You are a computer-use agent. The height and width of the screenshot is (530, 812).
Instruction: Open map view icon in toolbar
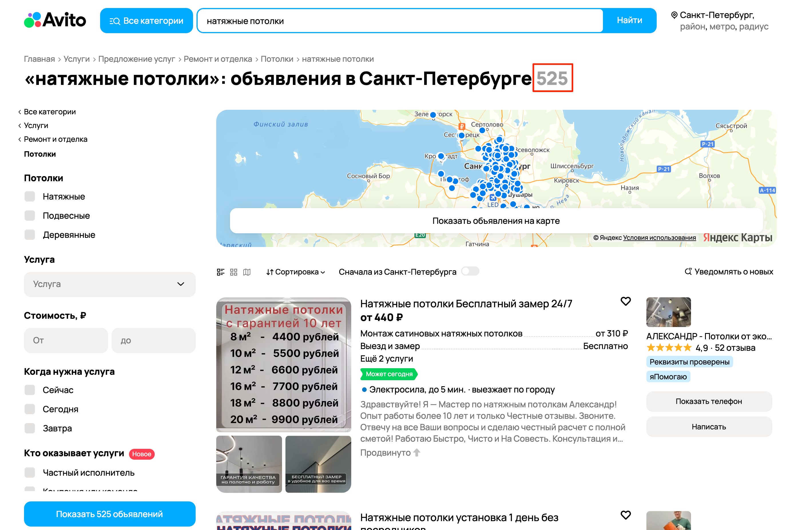[x=247, y=272]
